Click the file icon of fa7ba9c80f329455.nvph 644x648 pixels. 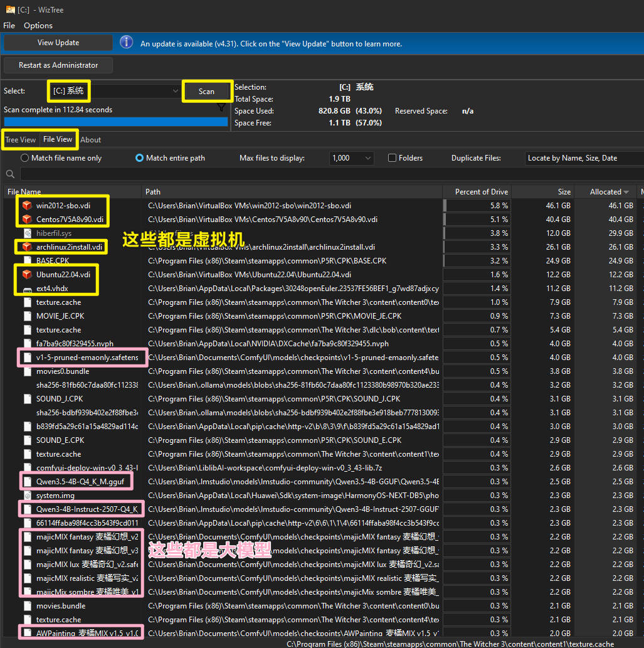point(27,343)
